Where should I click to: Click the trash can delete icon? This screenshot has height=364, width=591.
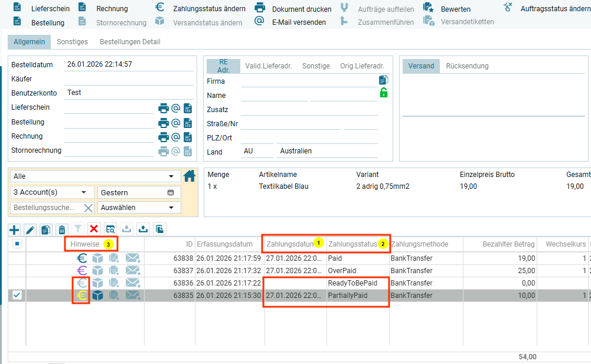click(62, 229)
